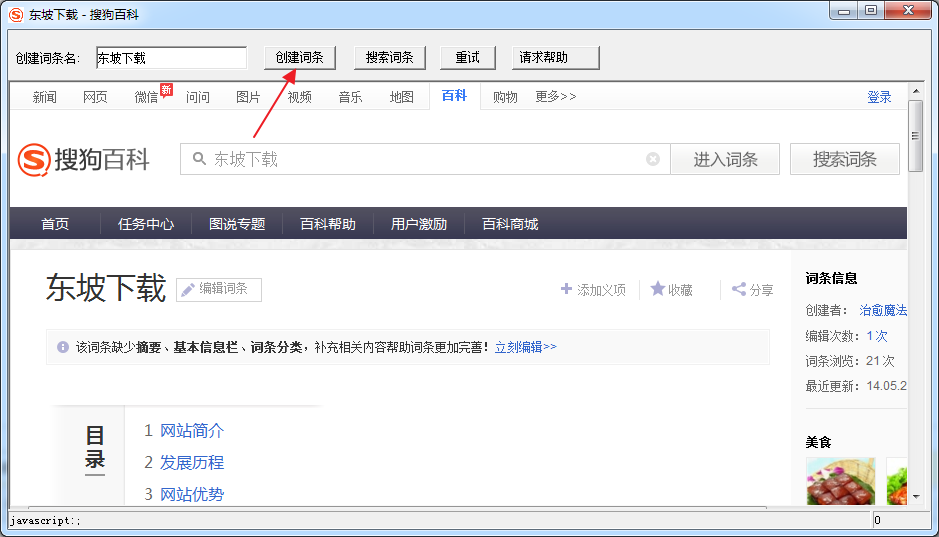Click the 请求帮助 button

(556, 57)
